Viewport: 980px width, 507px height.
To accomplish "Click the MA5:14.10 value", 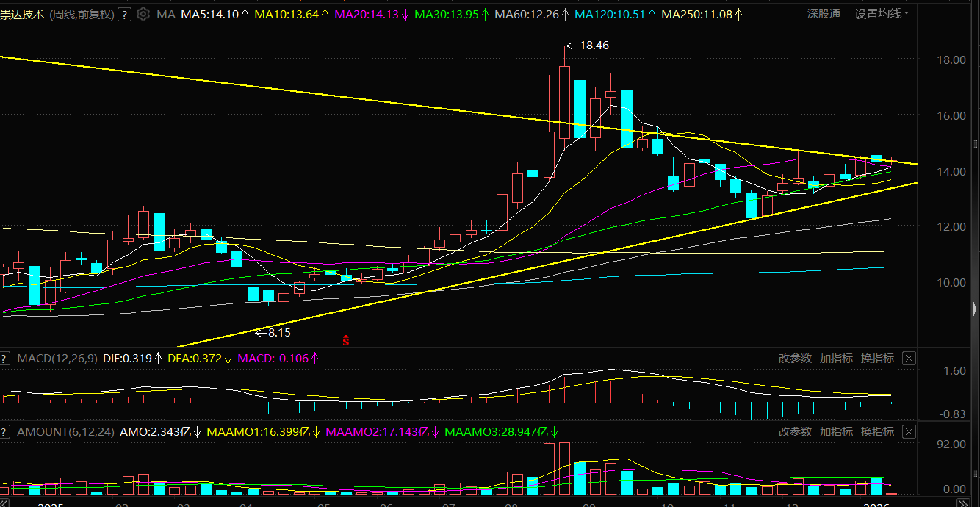I will point(209,14).
